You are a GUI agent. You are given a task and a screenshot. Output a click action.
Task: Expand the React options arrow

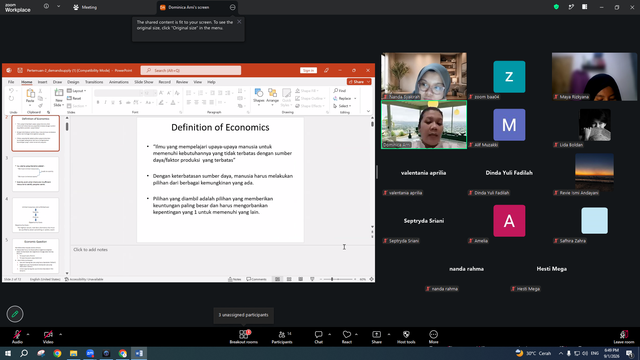(356, 334)
